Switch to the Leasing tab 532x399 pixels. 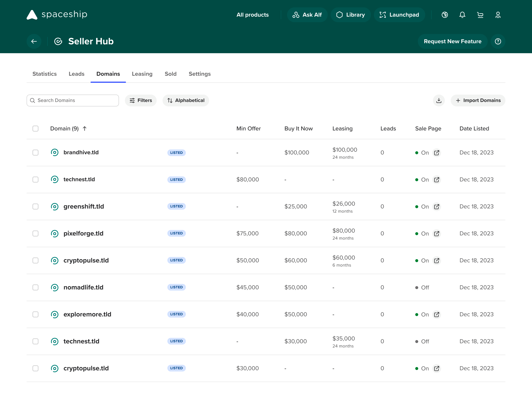[142, 74]
